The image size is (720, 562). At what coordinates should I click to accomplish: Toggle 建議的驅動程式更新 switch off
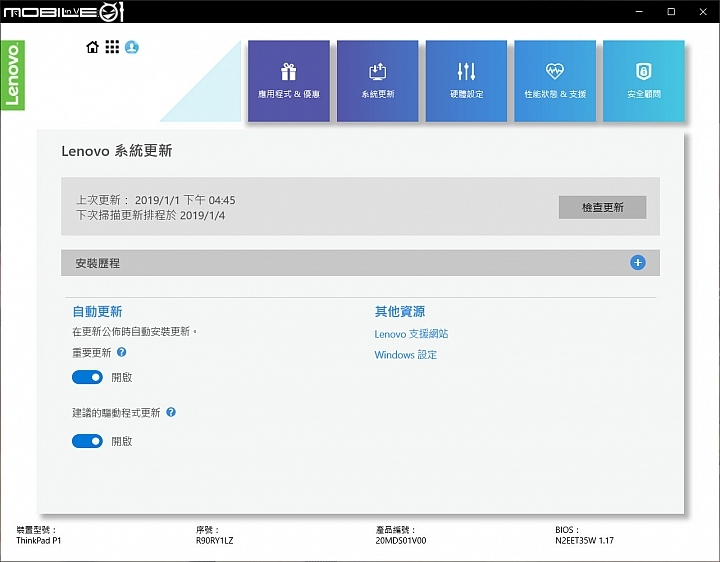tap(87, 441)
